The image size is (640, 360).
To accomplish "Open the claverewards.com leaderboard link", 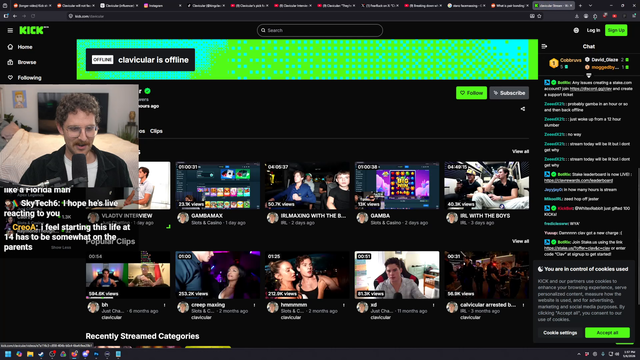I will pos(578,180).
